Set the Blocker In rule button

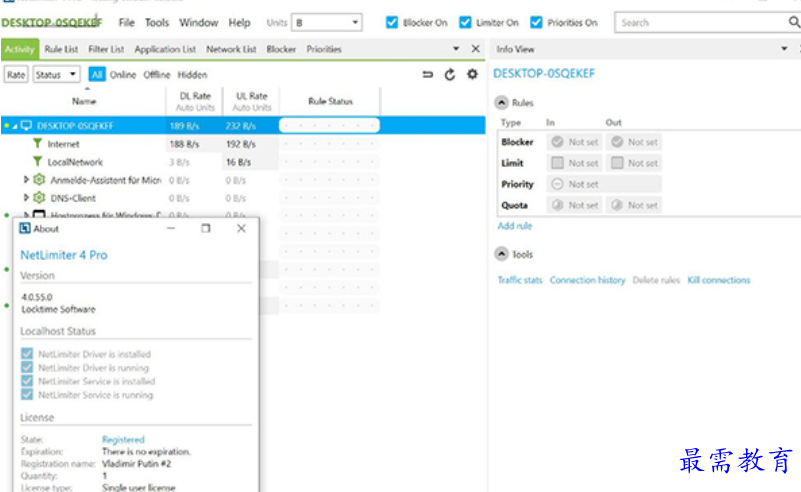[x=575, y=142]
